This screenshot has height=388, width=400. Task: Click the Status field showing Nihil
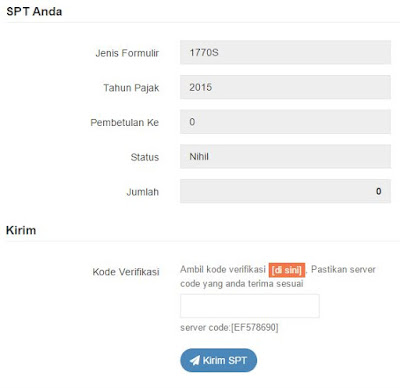coord(286,157)
